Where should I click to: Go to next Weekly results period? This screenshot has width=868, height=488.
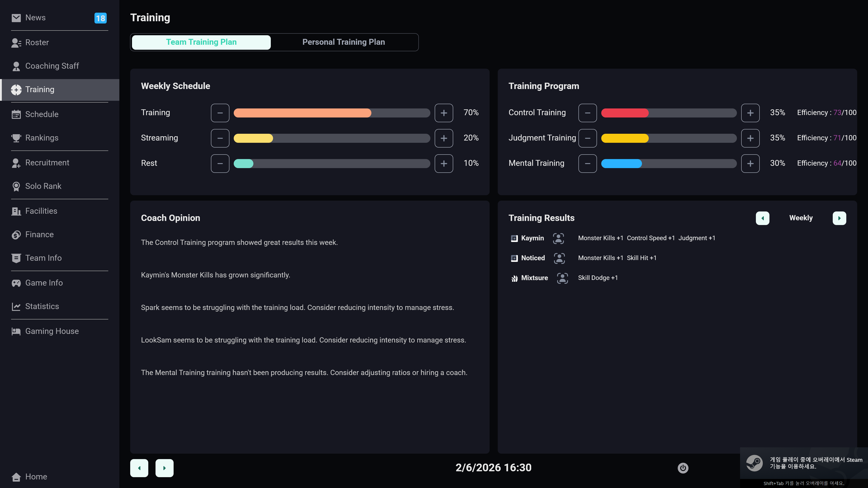(839, 218)
